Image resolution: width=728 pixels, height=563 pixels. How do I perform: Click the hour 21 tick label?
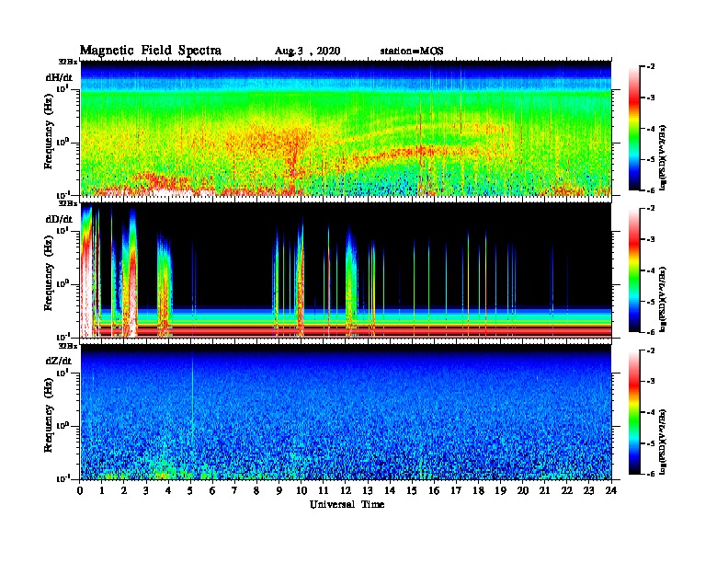pyautogui.click(x=544, y=490)
